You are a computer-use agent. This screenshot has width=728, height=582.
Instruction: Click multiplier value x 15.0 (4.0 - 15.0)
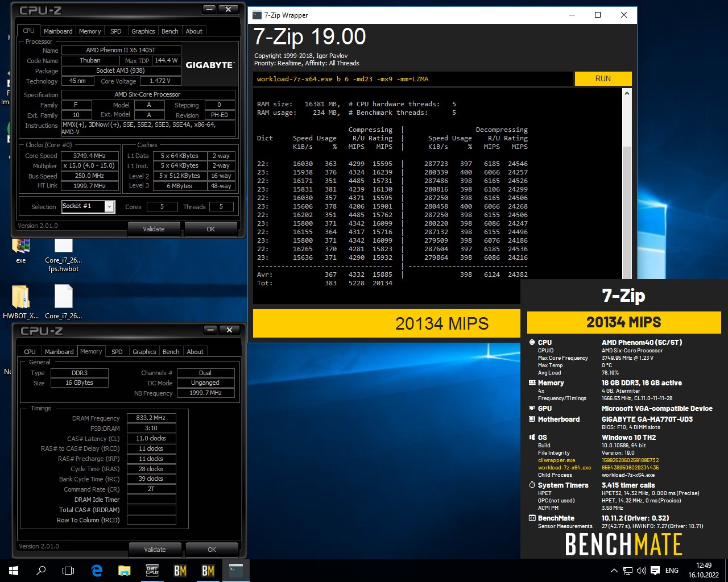point(89,166)
